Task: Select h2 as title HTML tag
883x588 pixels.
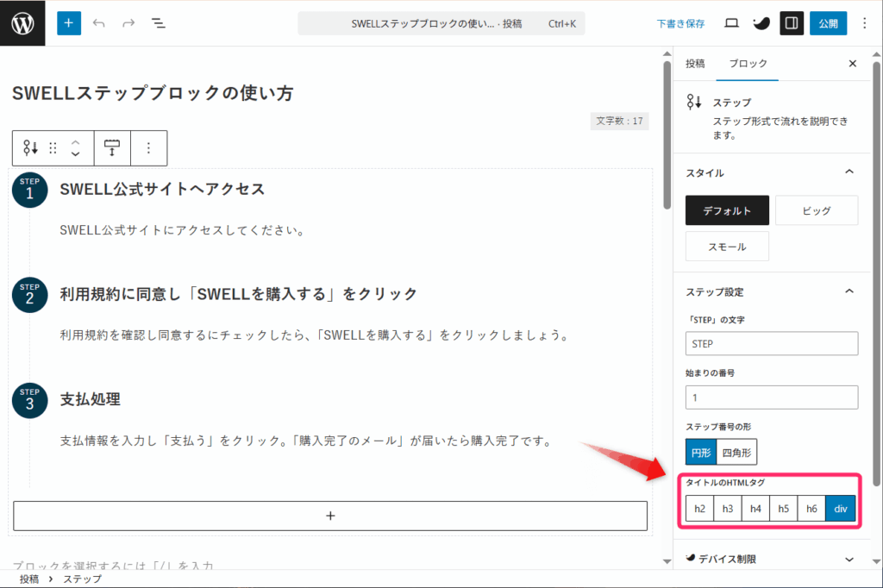Action: point(699,510)
